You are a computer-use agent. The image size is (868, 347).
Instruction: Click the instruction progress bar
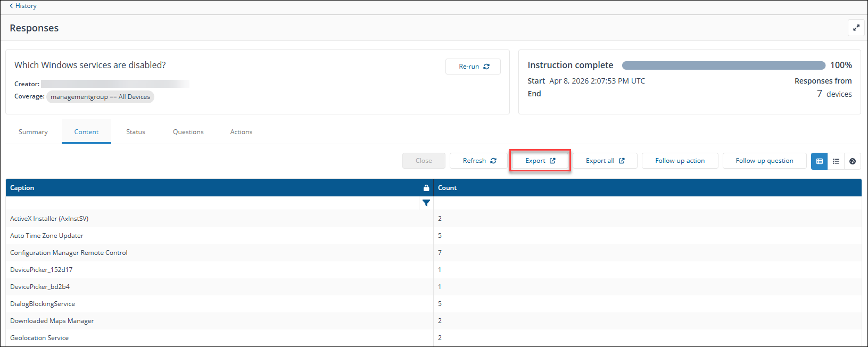[x=723, y=65]
